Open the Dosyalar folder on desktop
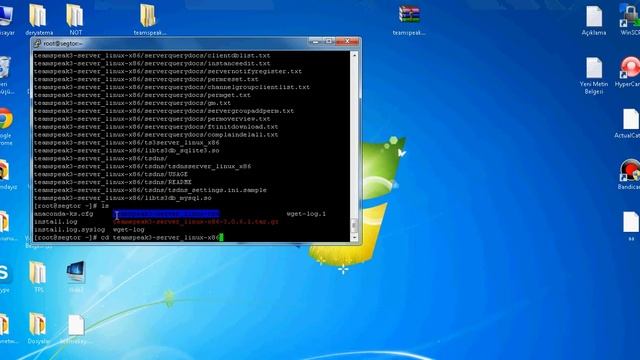 coord(38,329)
